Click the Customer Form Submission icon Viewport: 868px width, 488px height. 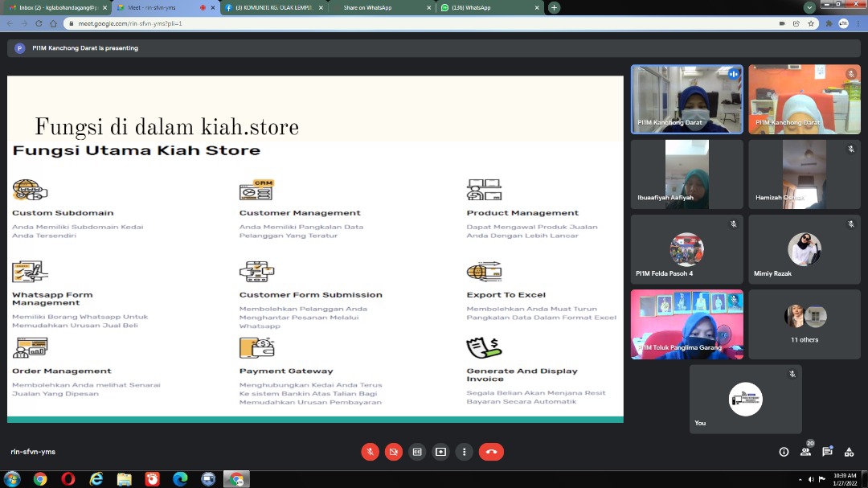(x=257, y=272)
